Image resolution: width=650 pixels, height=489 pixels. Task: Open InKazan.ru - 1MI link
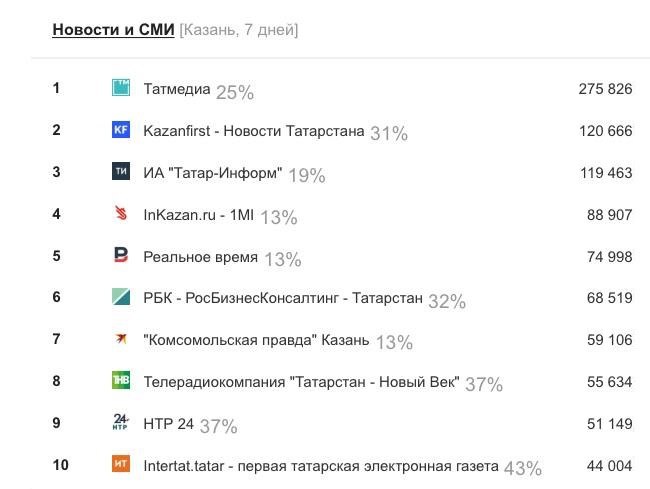pyautogui.click(x=199, y=215)
